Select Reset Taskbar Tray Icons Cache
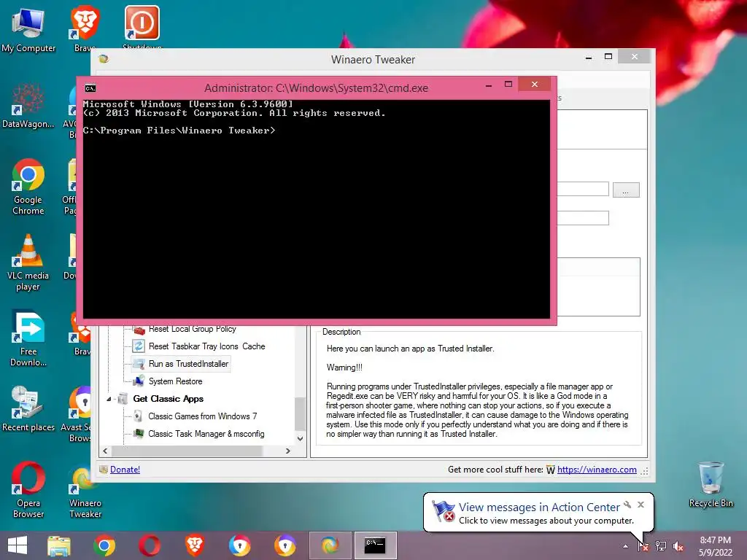 click(206, 346)
